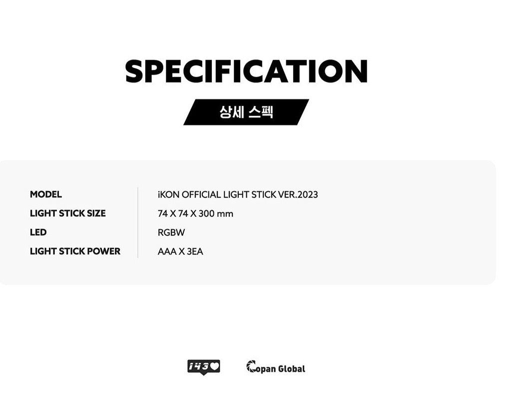Click the black 상세 스펙 banner

coord(246,112)
